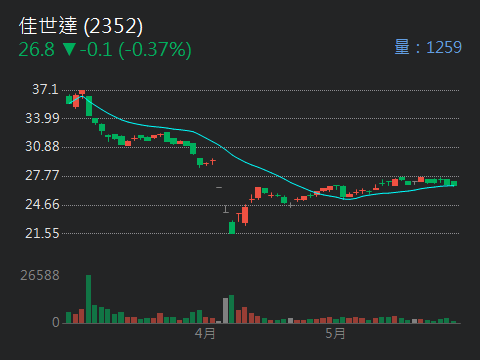Image resolution: width=480 pixels, height=360 pixels.
Task: Click the zero label on volume axis
Action: (x=56, y=322)
